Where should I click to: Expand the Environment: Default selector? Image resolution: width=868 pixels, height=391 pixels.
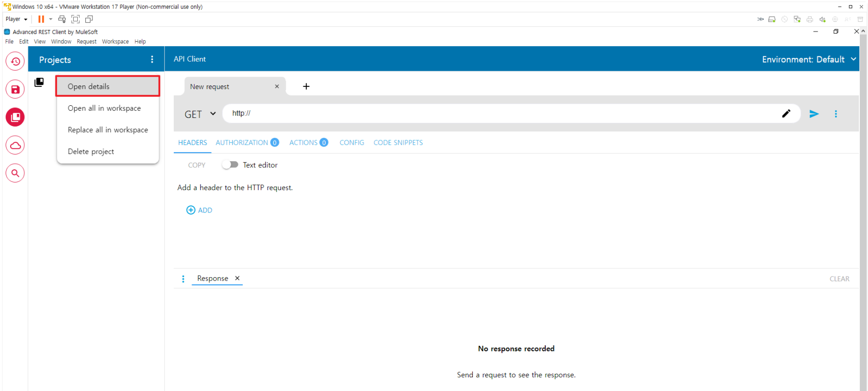pyautogui.click(x=809, y=59)
